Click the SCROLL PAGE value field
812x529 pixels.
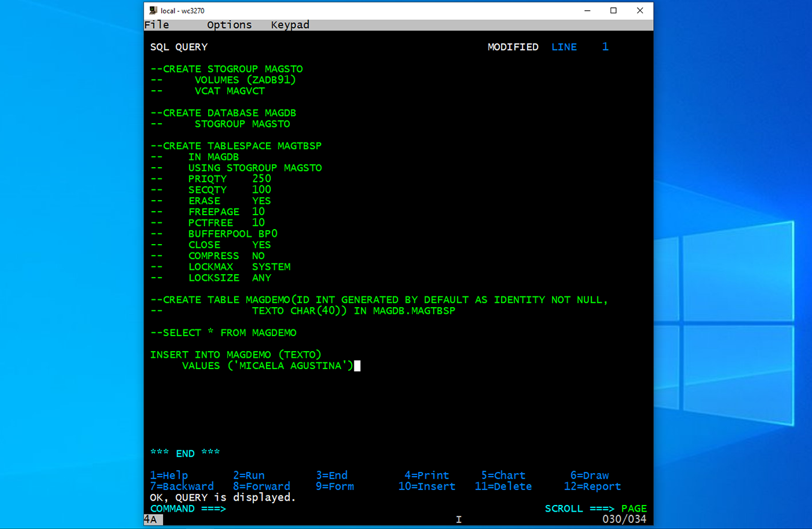coord(634,509)
